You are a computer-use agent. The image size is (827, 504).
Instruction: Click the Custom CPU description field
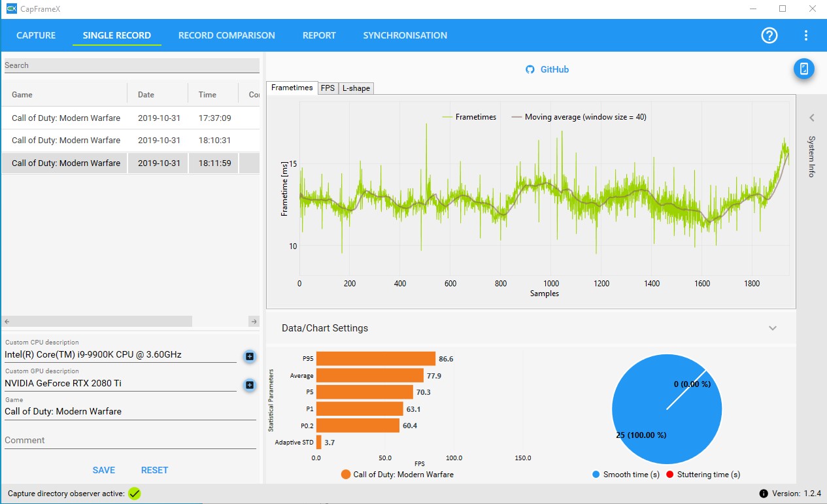[120, 355]
